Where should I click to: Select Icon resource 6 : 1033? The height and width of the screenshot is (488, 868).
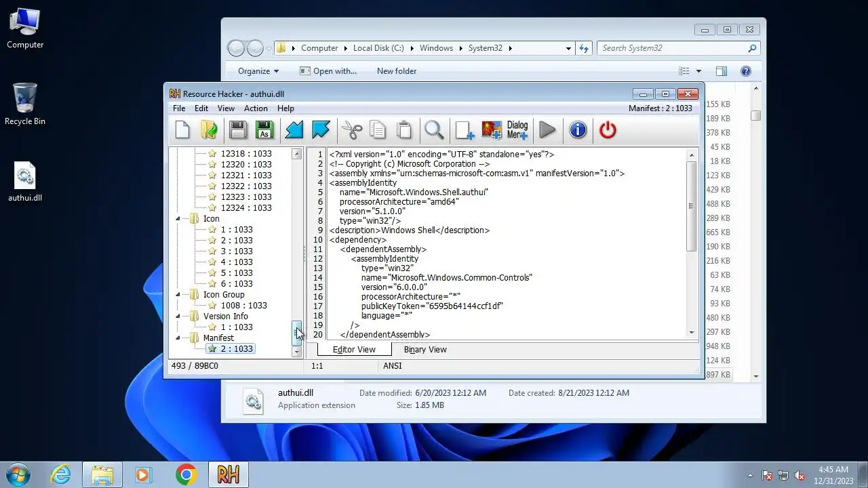(236, 284)
